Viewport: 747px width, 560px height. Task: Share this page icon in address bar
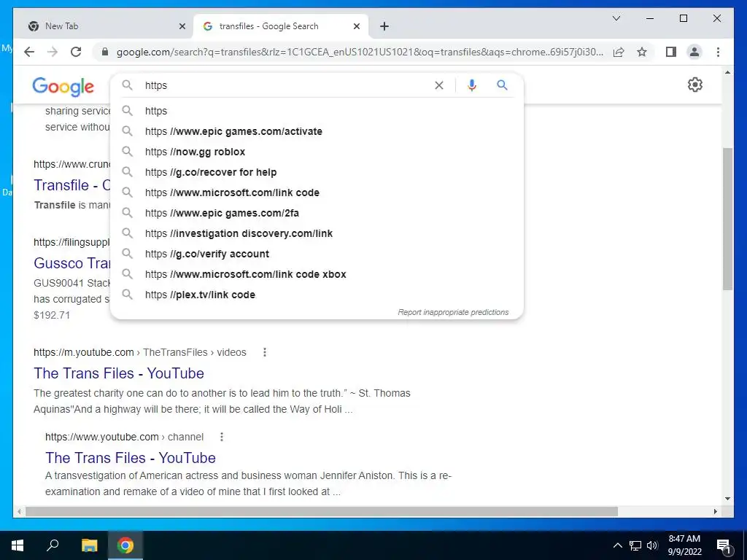point(619,52)
